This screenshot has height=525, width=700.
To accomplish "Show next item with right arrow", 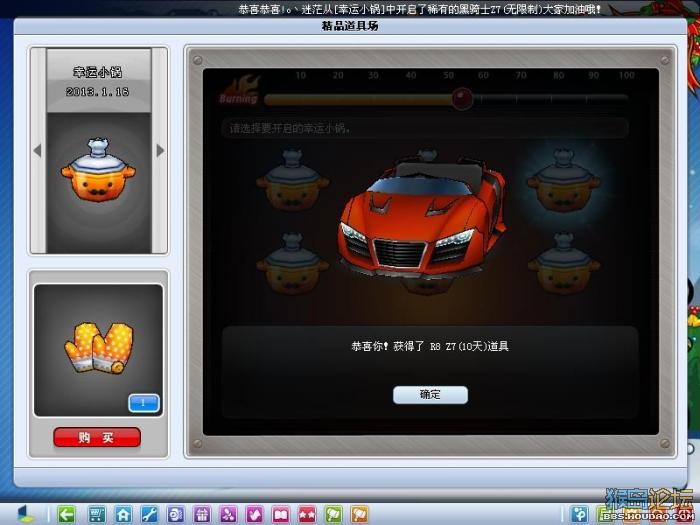I will tap(160, 150).
